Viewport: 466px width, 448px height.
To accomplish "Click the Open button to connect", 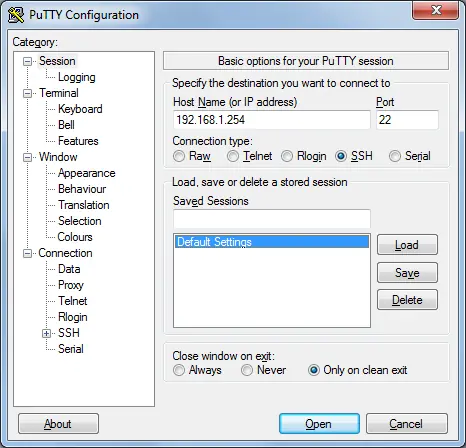I will pyautogui.click(x=319, y=424).
